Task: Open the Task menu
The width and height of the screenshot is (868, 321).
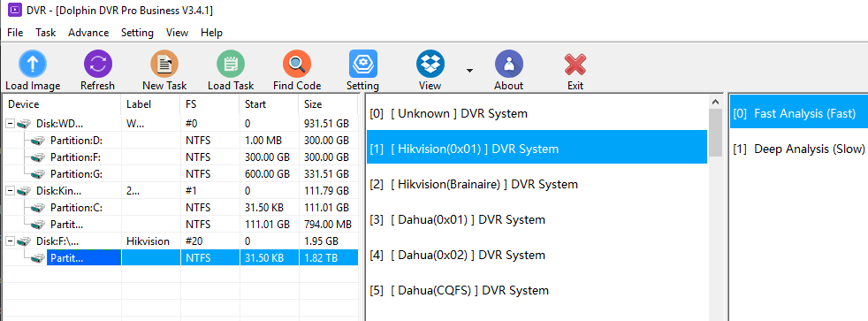Action: click(x=45, y=33)
